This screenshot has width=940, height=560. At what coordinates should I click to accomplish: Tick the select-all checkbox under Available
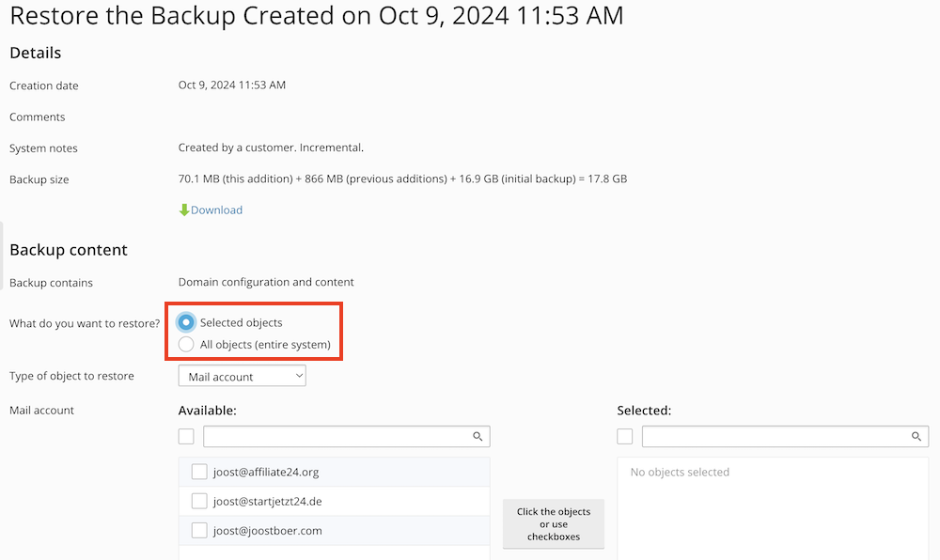coord(186,436)
